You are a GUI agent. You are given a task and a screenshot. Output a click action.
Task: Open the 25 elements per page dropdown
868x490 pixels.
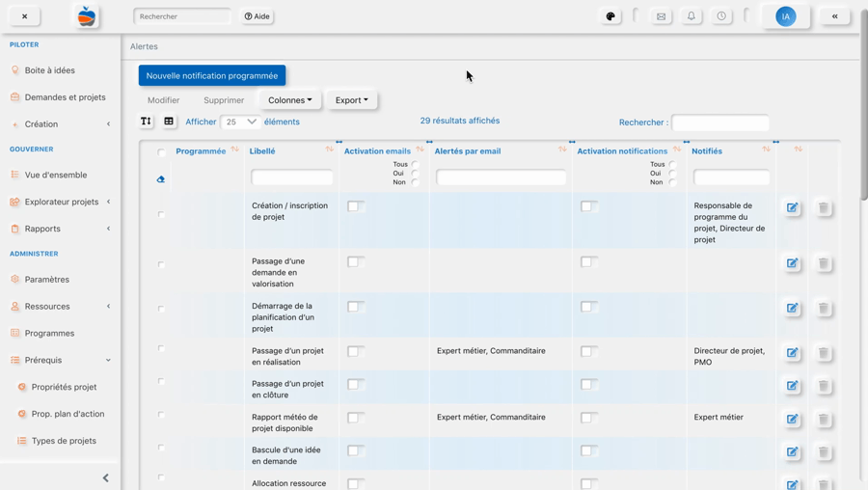tap(240, 122)
